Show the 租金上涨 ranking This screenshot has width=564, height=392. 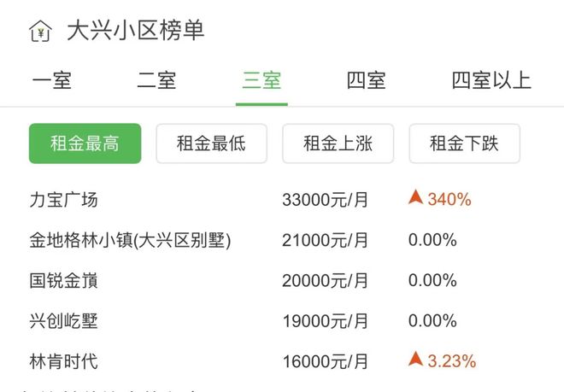click(338, 143)
